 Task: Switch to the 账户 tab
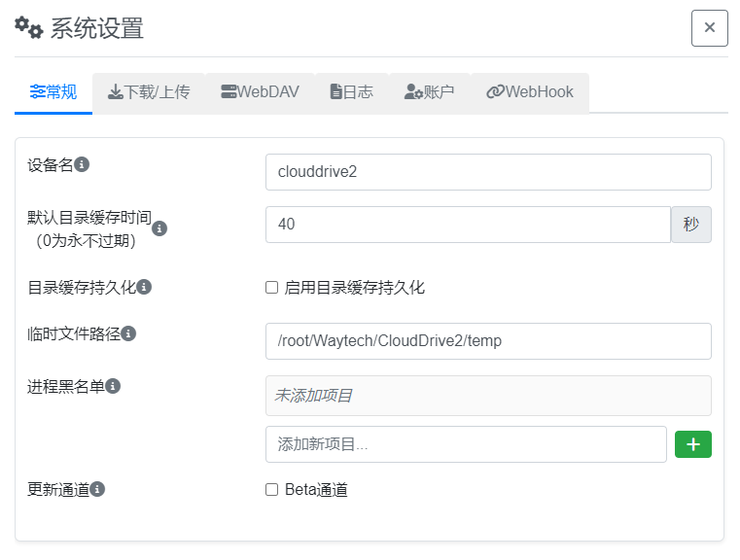coord(429,92)
